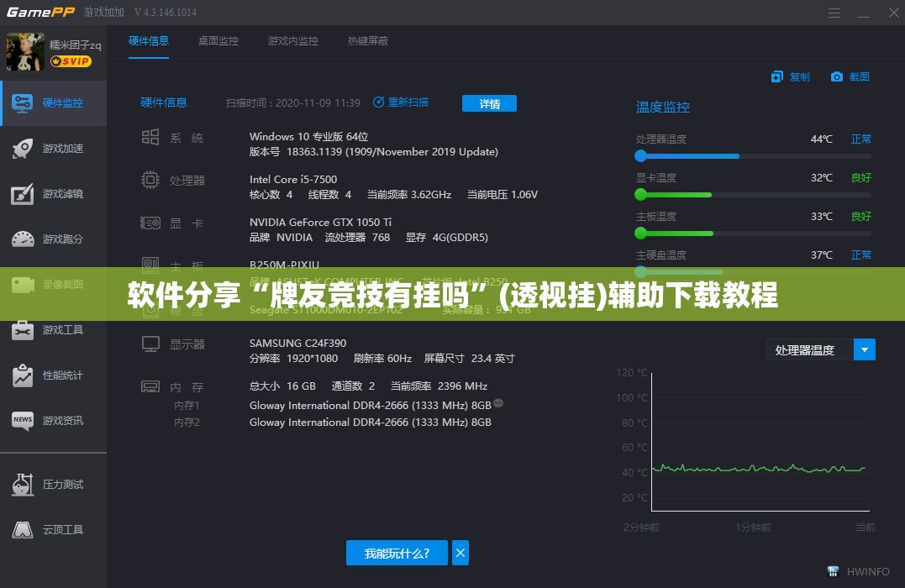Click the HWINFO logo icon
The height and width of the screenshot is (588, 905).
pos(833,571)
